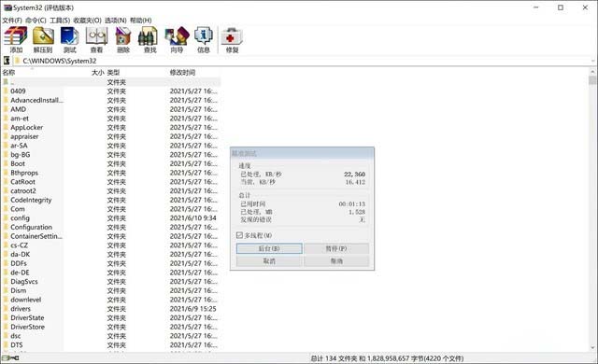Click the 解压到 (Extract To) icon

43,39
